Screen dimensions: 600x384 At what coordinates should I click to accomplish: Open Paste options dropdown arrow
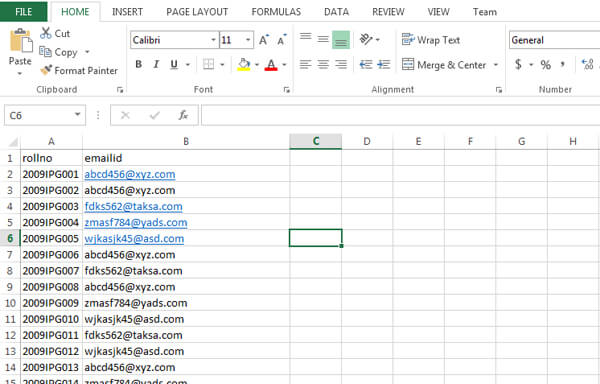(x=20, y=73)
